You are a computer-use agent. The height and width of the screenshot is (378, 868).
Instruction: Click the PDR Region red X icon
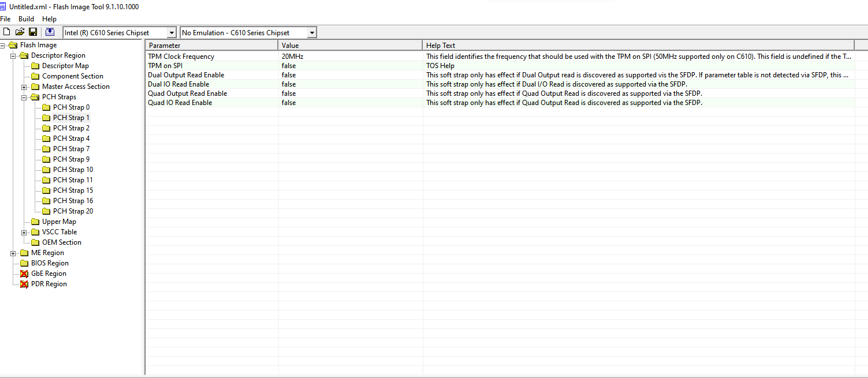(x=24, y=284)
